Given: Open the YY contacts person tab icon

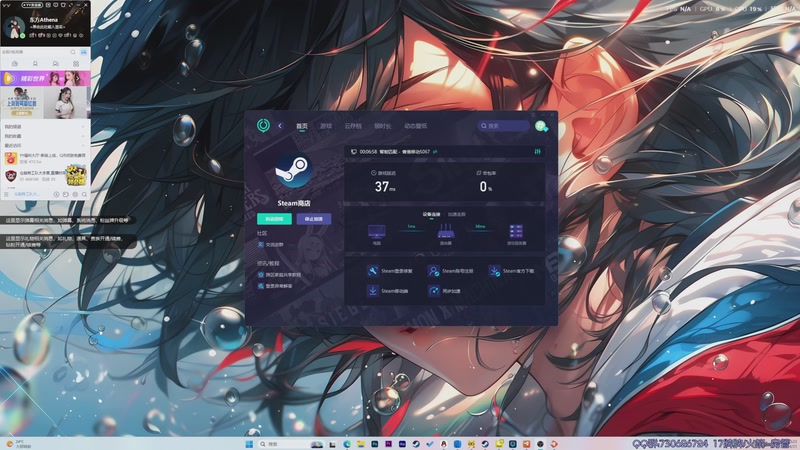Looking at the screenshot, I should [x=35, y=64].
